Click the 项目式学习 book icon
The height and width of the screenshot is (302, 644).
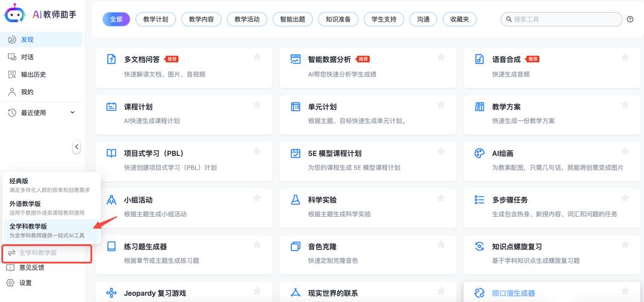[111, 153]
